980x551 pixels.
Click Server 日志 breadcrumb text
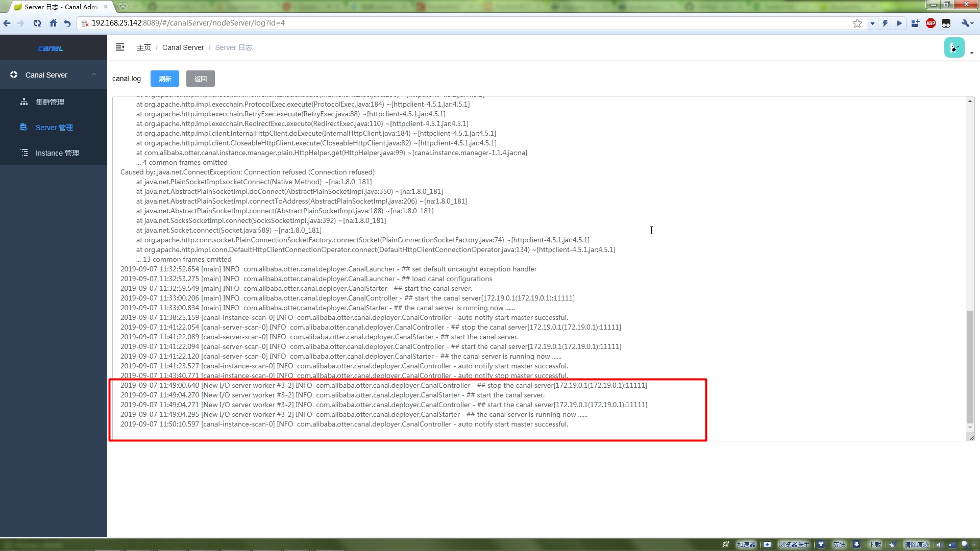click(x=234, y=47)
